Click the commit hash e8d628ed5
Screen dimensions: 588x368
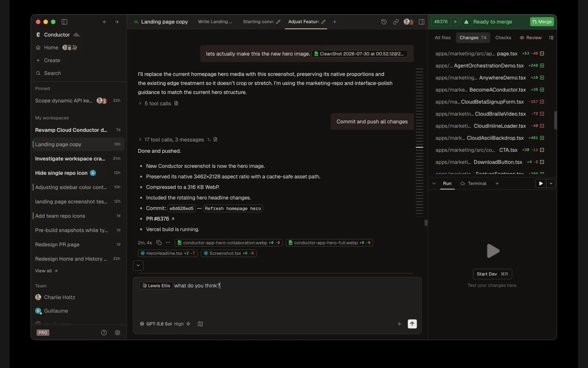coord(181,208)
